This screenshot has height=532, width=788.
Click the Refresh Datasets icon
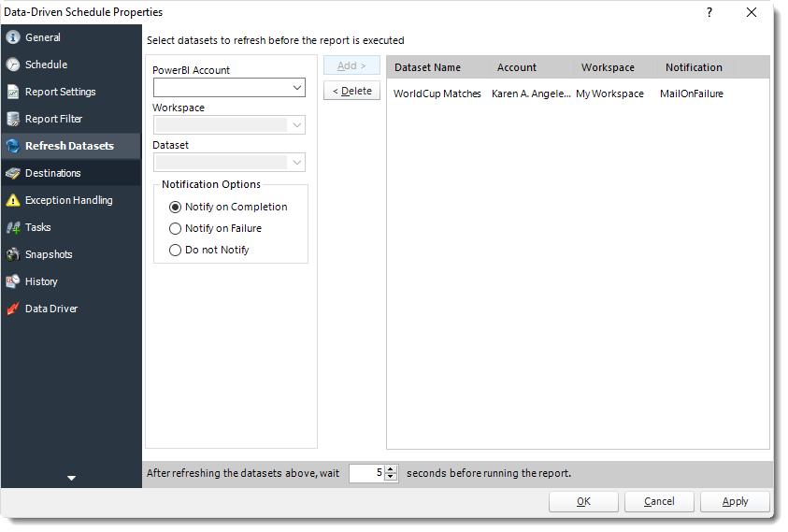(13, 146)
